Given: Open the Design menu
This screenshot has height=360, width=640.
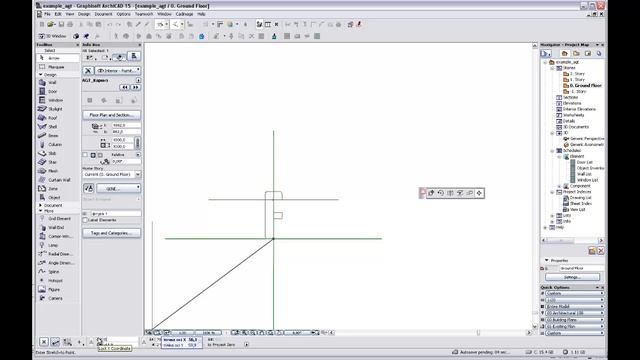Looking at the screenshot, I should coord(84,14).
